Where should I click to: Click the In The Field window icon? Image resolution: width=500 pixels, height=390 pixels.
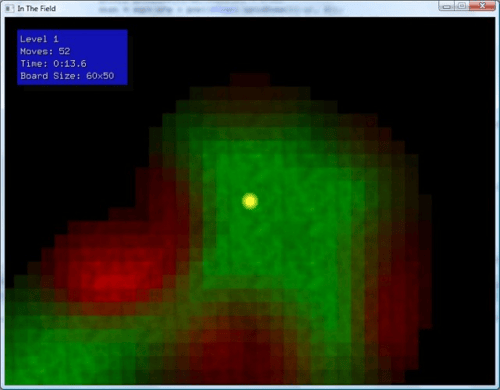tap(10, 8)
